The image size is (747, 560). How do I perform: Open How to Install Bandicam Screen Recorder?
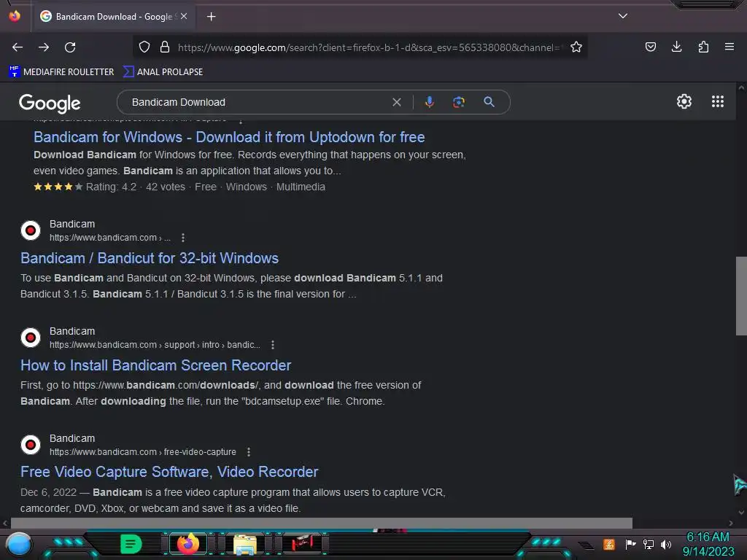[156, 365]
